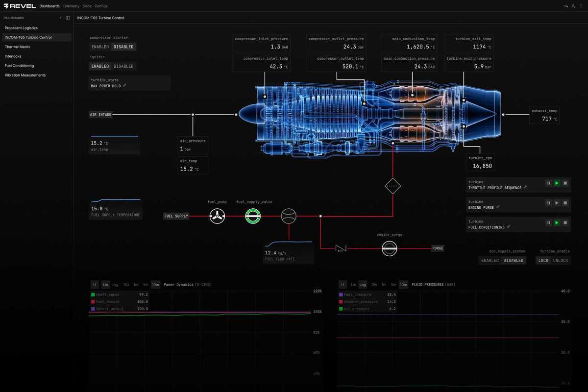Pause the Throttle Profile Sequence
This screenshot has width=588, height=392.
click(548, 183)
